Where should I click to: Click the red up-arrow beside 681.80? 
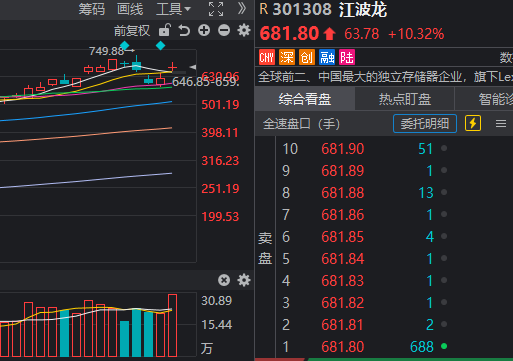330,34
